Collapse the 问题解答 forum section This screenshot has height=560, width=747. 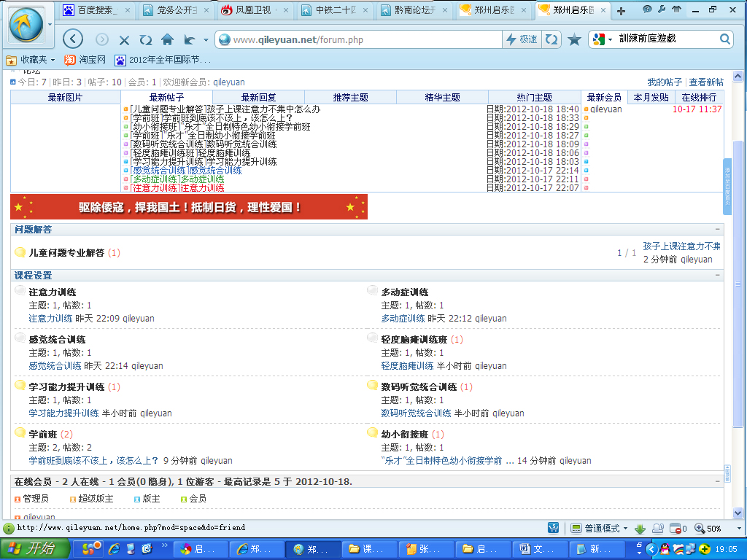[718, 230]
